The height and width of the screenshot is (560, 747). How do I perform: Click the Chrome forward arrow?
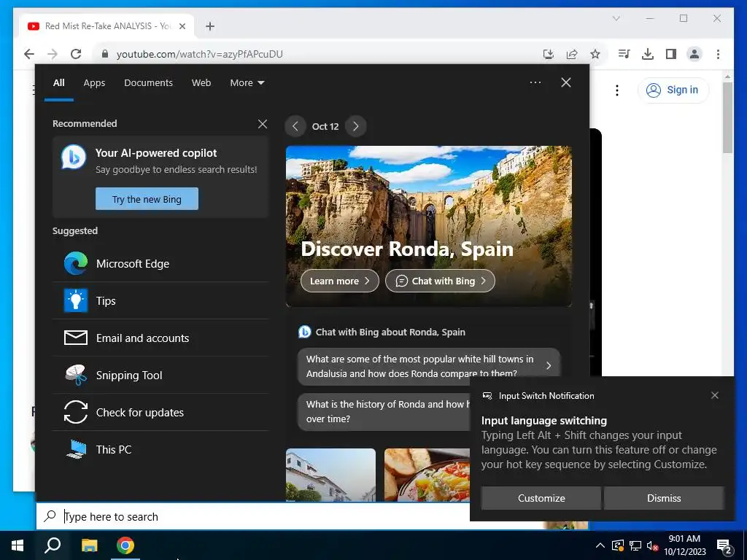[x=53, y=54]
